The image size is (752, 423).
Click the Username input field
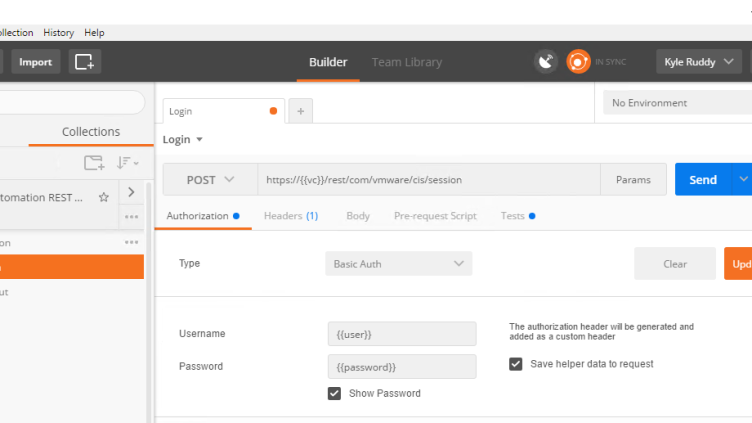point(402,334)
